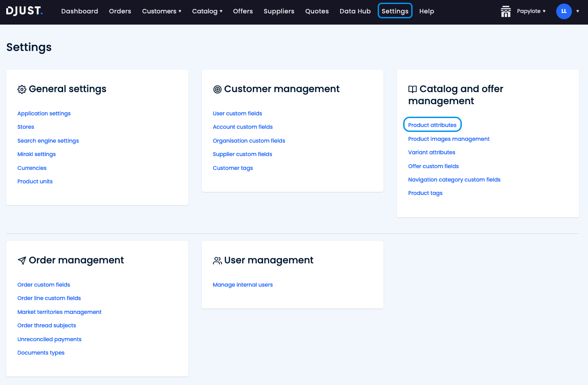Navigate to Data Hub
The width and height of the screenshot is (588, 385).
click(355, 11)
